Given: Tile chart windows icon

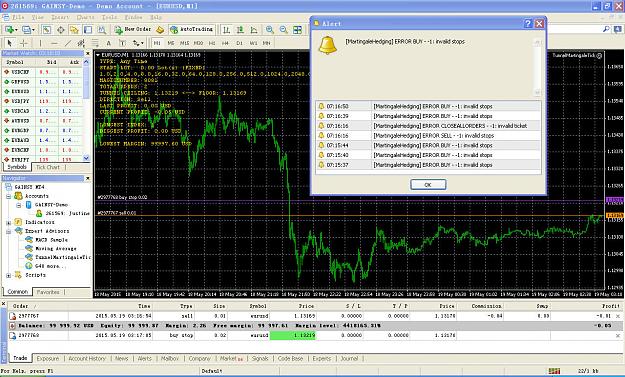Looking at the screenshot, I should (297, 29).
